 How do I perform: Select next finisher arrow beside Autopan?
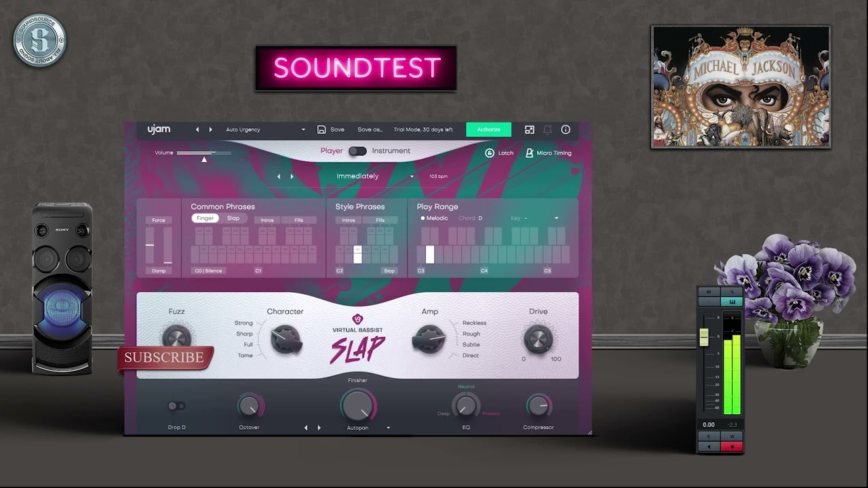(319, 428)
